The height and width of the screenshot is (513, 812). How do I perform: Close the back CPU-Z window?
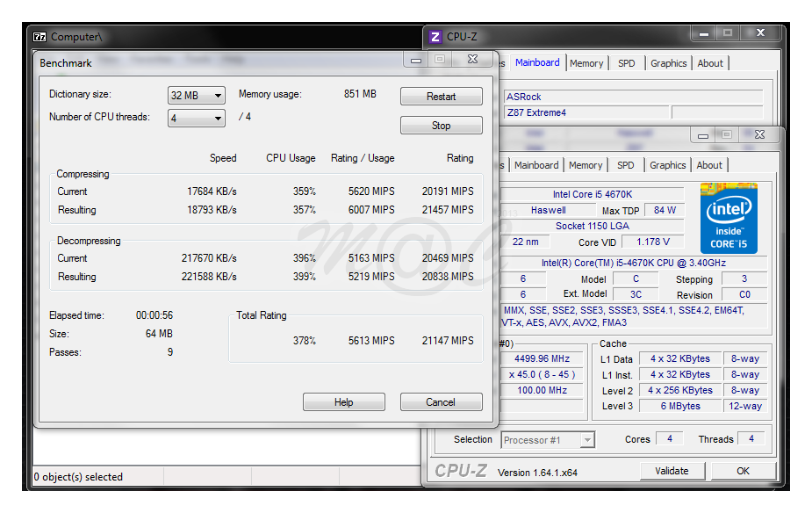click(761, 33)
